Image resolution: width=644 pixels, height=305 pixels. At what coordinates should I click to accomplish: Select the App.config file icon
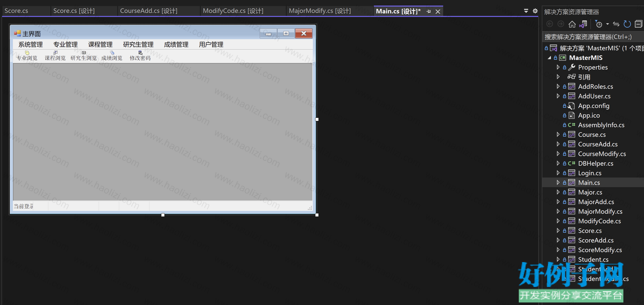[x=571, y=106]
